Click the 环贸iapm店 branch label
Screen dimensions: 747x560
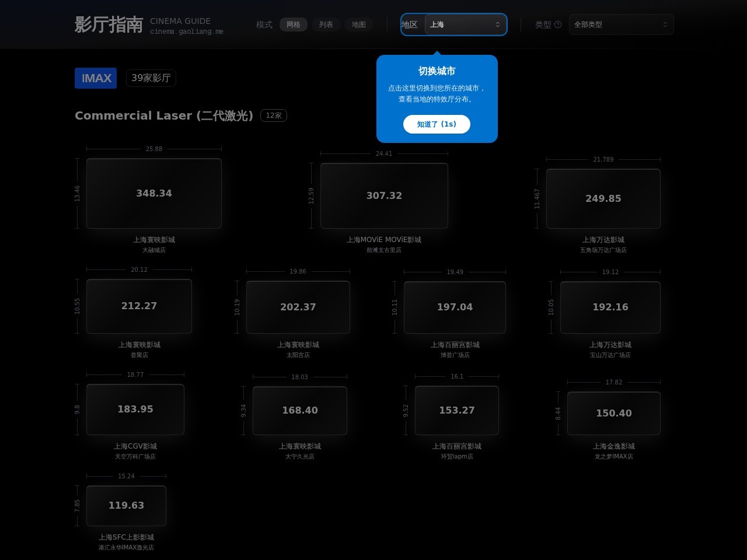pyautogui.click(x=457, y=457)
